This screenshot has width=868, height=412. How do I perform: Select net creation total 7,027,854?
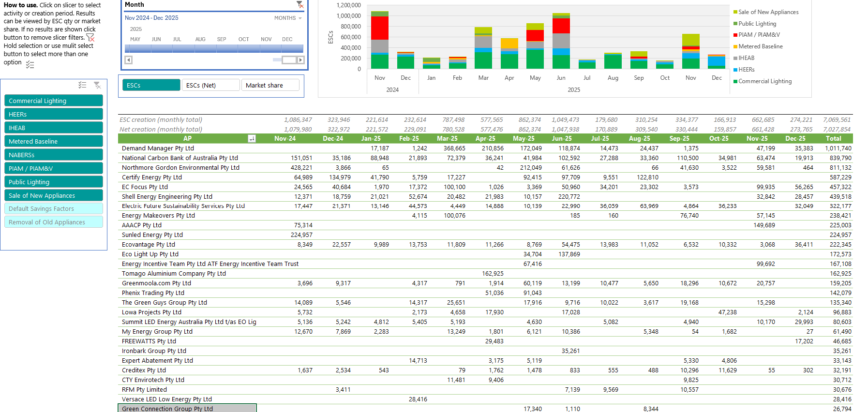(x=837, y=130)
